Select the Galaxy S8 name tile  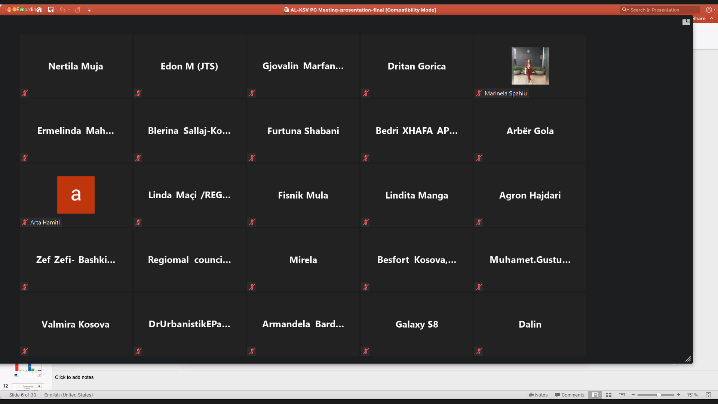pos(417,324)
